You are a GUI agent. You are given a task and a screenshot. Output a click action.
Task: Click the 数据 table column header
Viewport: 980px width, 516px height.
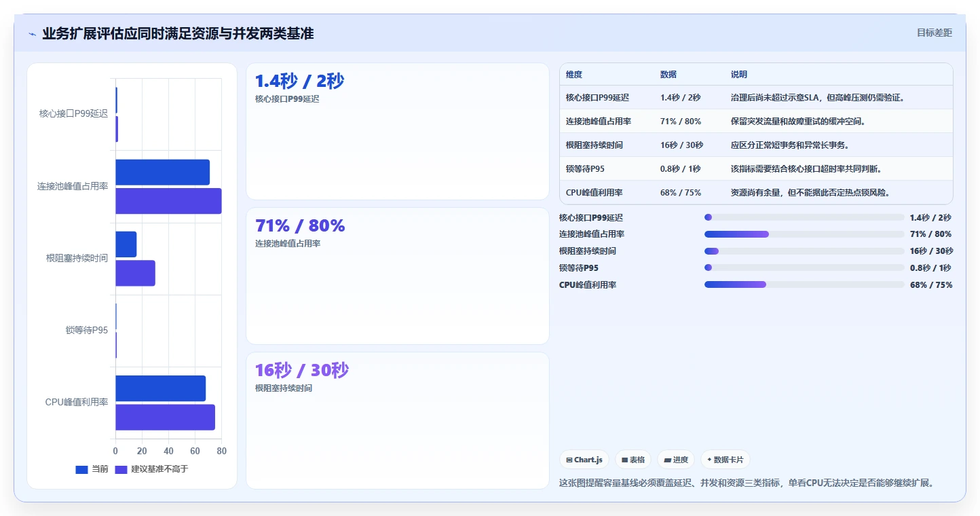click(668, 75)
